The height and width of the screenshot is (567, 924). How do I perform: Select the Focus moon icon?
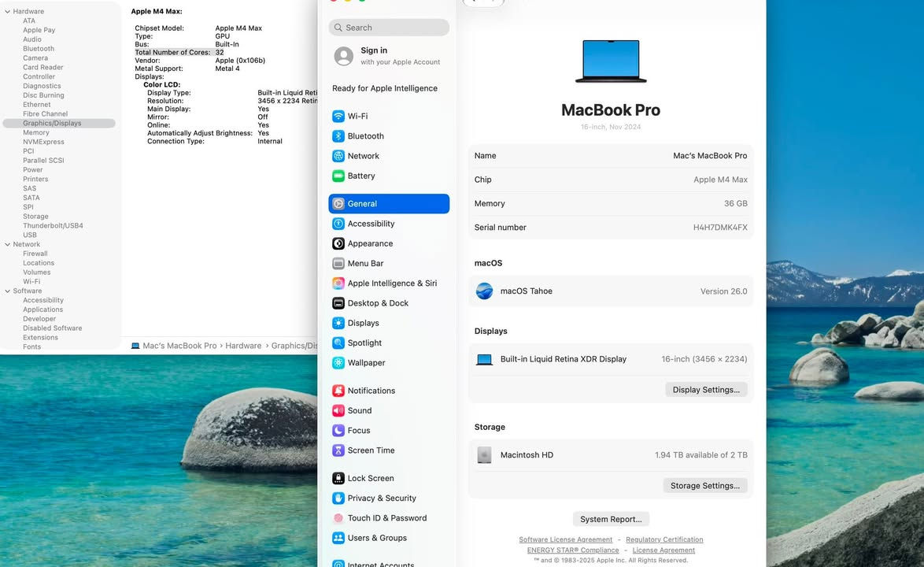coord(338,431)
